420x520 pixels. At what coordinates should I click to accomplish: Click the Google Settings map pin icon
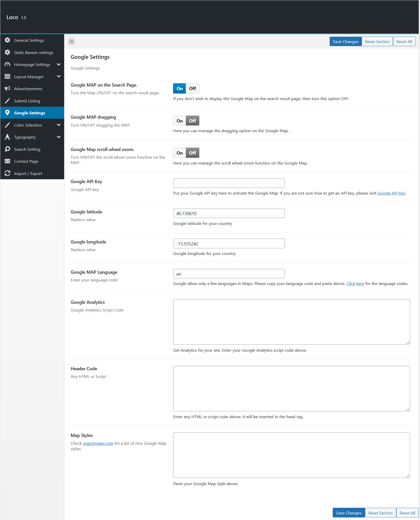[x=7, y=113]
